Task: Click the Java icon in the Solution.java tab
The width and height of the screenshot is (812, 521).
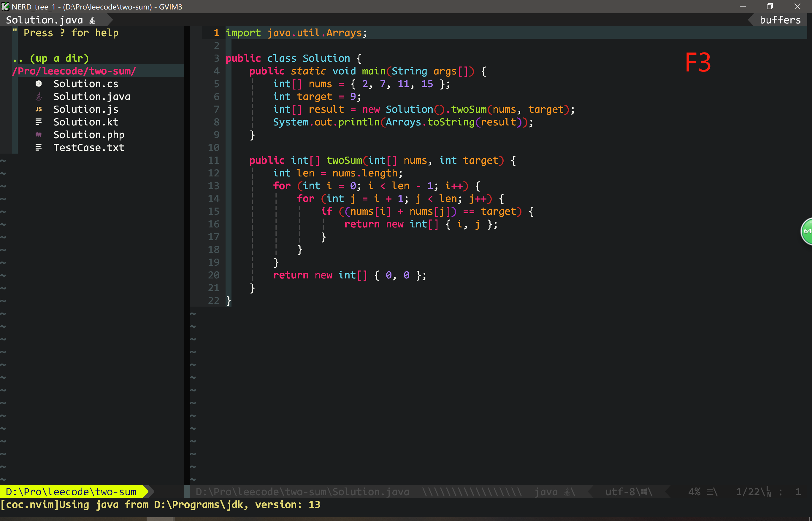Action: 92,20
